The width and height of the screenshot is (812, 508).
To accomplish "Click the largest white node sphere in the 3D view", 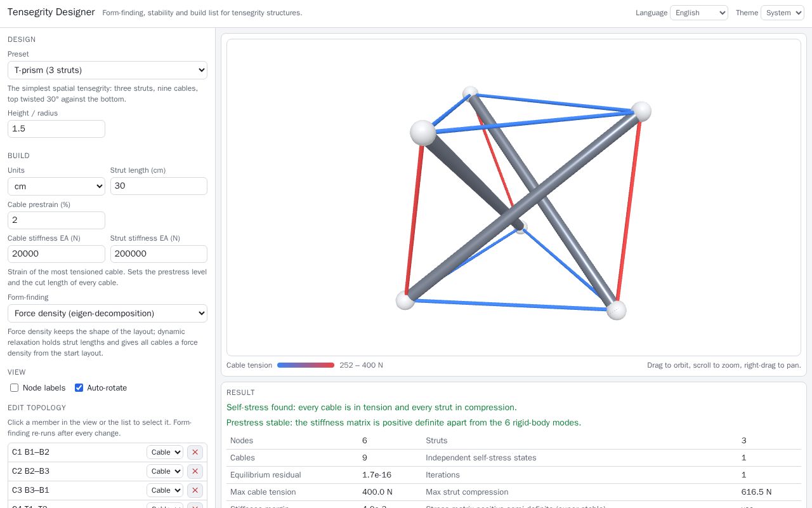I will tap(423, 133).
